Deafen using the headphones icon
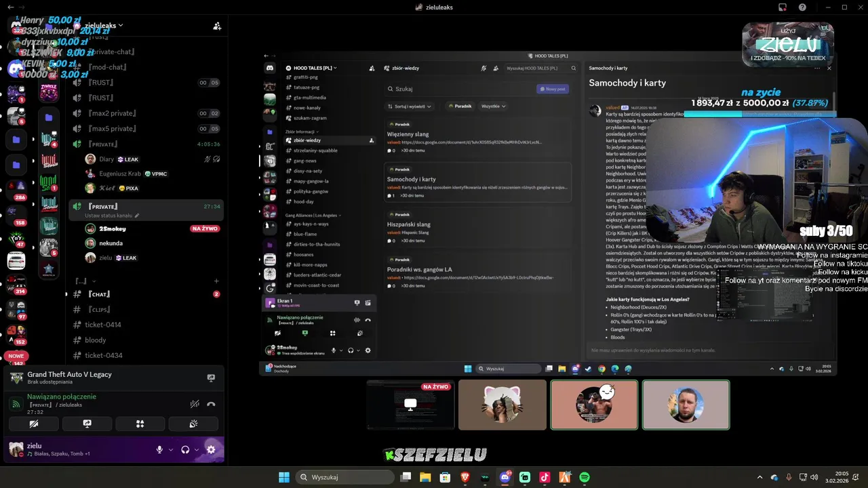Image resolution: width=868 pixels, height=488 pixels. (185, 449)
